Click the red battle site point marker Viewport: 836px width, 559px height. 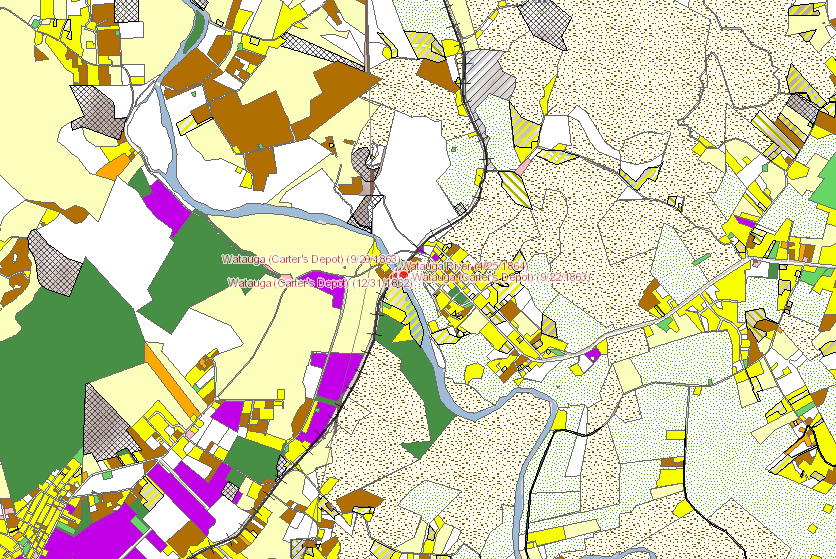[x=404, y=275]
